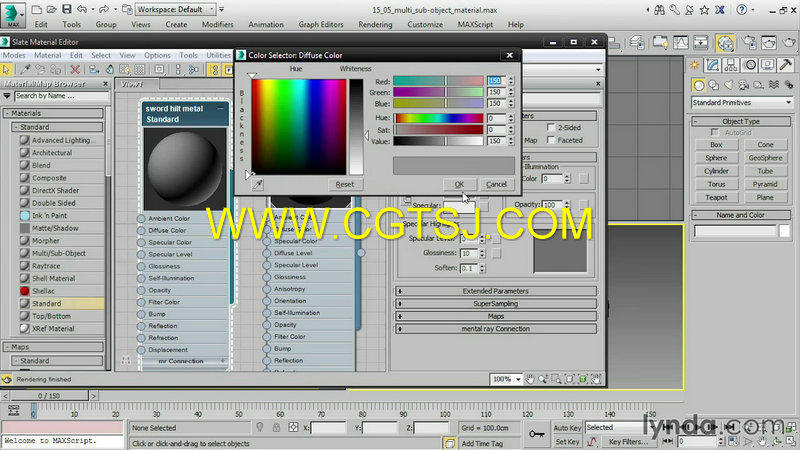Open a file via folder icon
Image resolution: width=800 pixels, height=450 pixels.
52,9
